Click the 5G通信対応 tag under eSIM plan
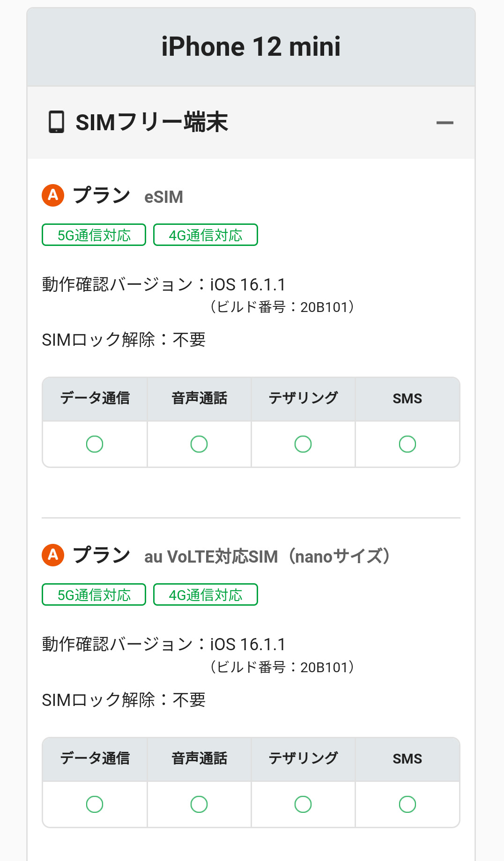This screenshot has width=504, height=861. coord(94,235)
